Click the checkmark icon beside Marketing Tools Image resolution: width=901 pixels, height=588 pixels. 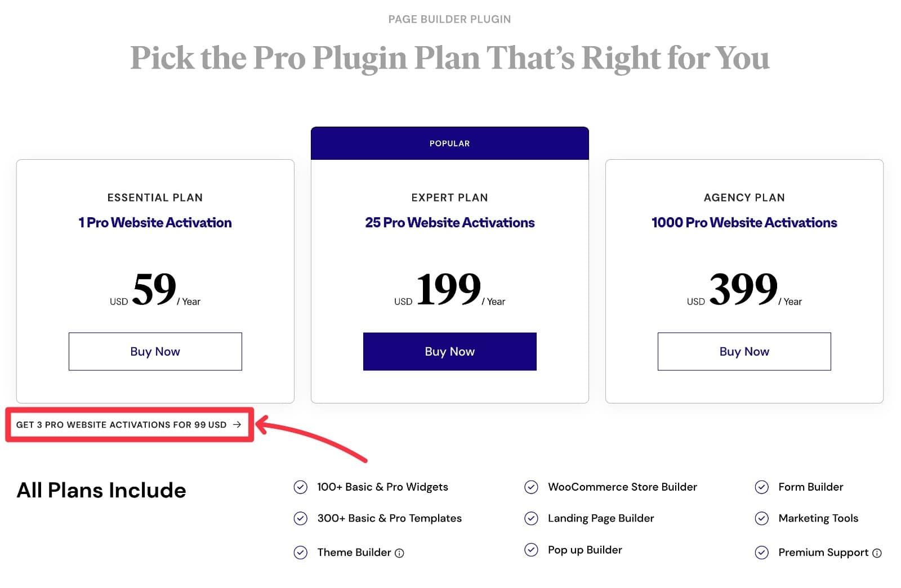click(762, 518)
